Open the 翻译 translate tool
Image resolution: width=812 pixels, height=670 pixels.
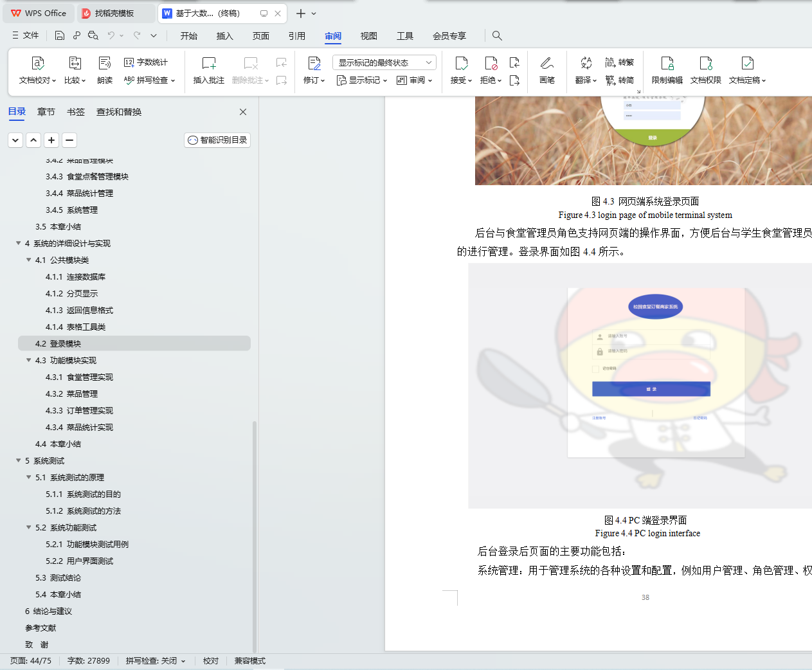[x=586, y=70]
